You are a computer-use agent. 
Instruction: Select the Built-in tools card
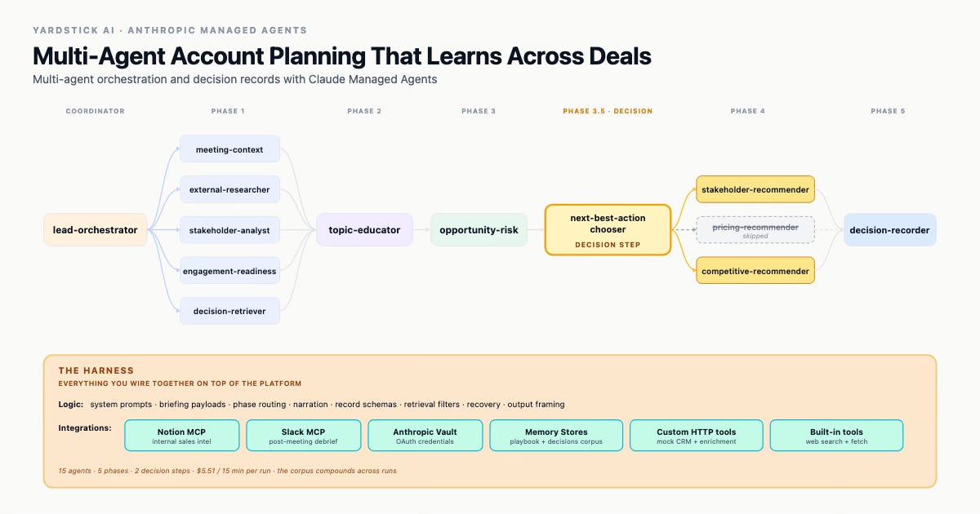[836, 436]
